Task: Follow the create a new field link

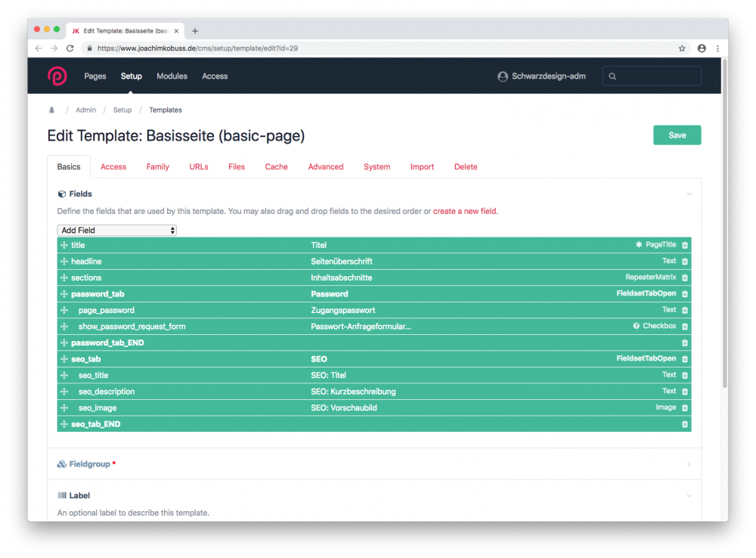Action: click(x=465, y=212)
